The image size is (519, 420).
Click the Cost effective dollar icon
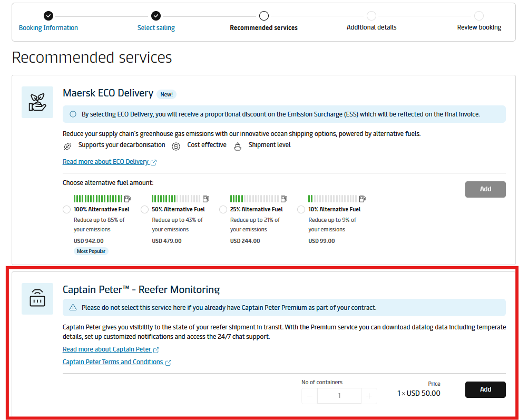point(176,146)
